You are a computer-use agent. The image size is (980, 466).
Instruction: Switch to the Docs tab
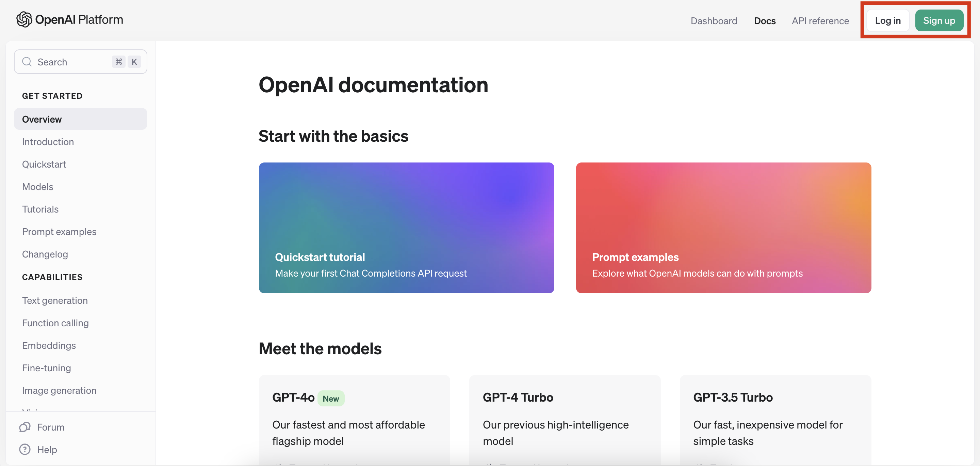pos(765,21)
